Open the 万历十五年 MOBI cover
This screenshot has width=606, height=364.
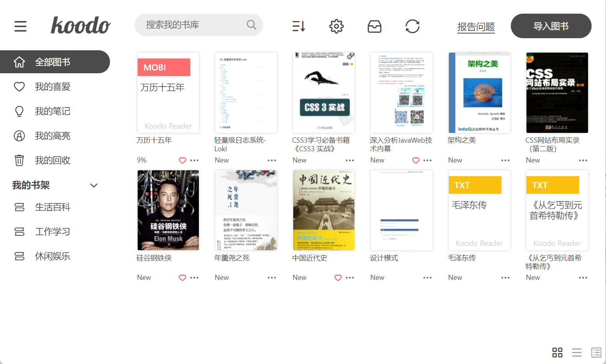168,93
